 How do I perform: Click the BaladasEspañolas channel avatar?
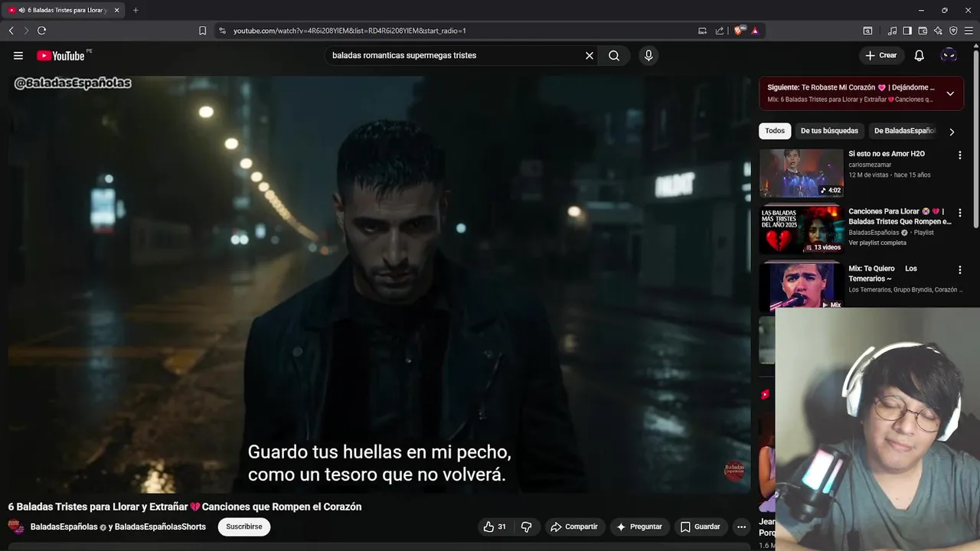pyautogui.click(x=15, y=527)
